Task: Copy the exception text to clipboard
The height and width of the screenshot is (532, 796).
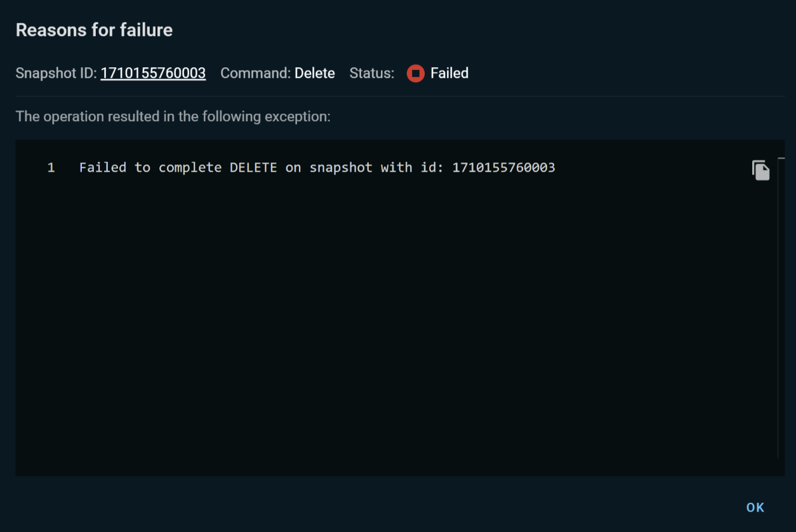Action: [x=760, y=170]
